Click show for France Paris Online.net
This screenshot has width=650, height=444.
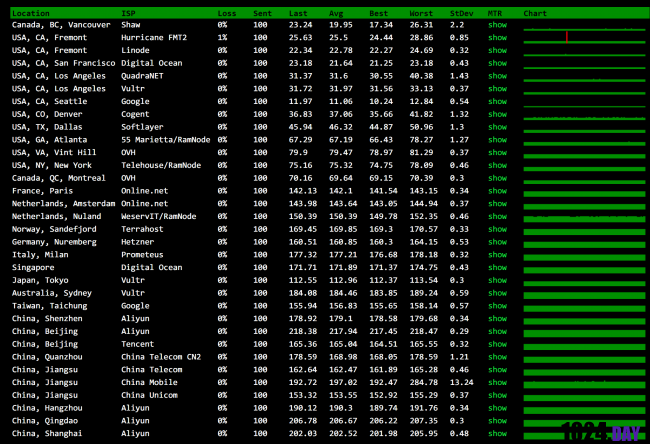497,191
